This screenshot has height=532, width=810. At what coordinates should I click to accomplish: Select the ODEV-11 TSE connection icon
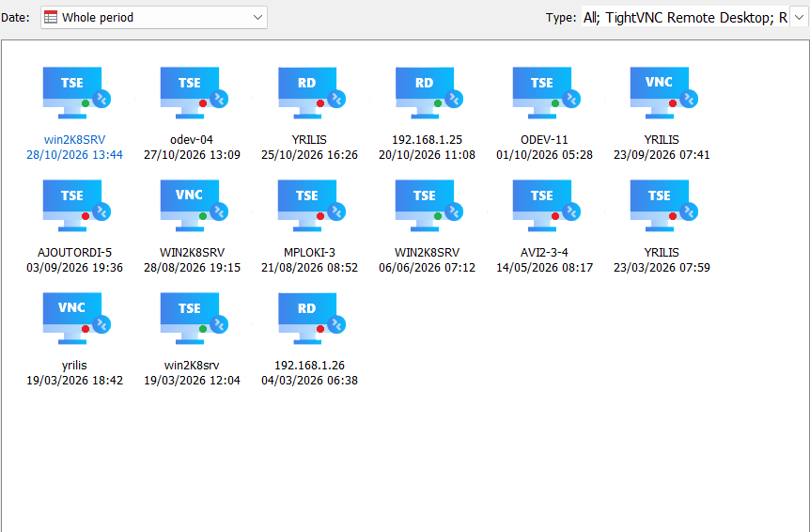pos(546,93)
